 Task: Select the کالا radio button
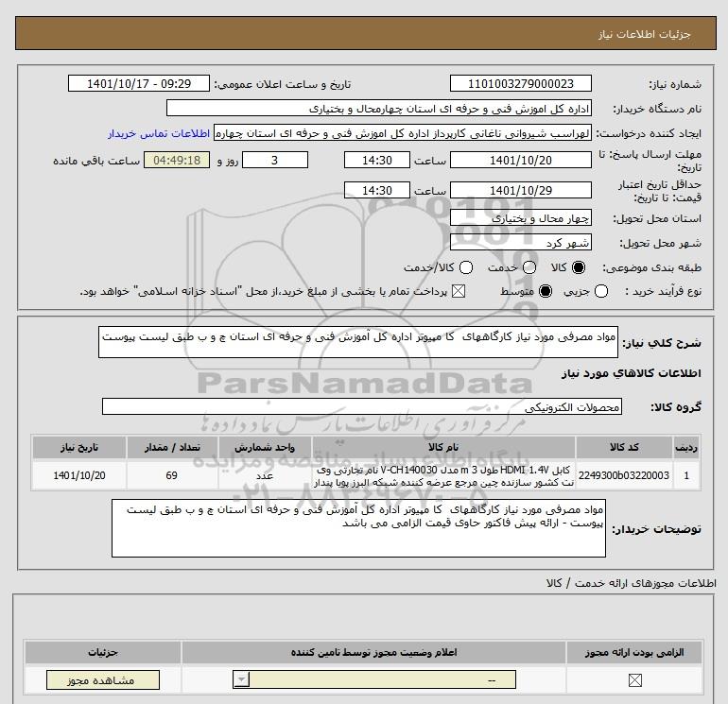[579, 267]
